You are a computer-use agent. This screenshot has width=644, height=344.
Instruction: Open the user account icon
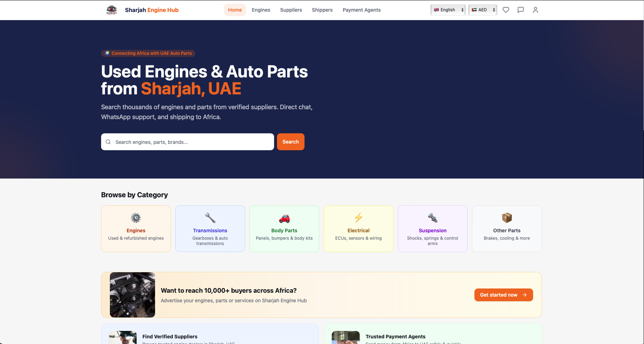[536, 10]
